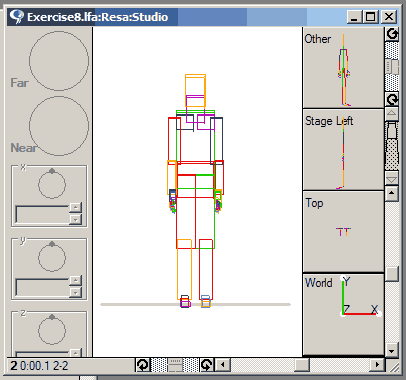Switch to the Stage Left view
The height and width of the screenshot is (380, 406).
pyautogui.click(x=343, y=150)
